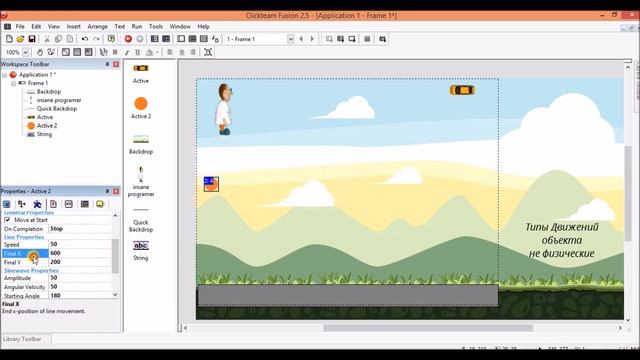Open the Event Editor toolbar icon
The height and width of the screenshot is (360, 640).
pos(192,39)
